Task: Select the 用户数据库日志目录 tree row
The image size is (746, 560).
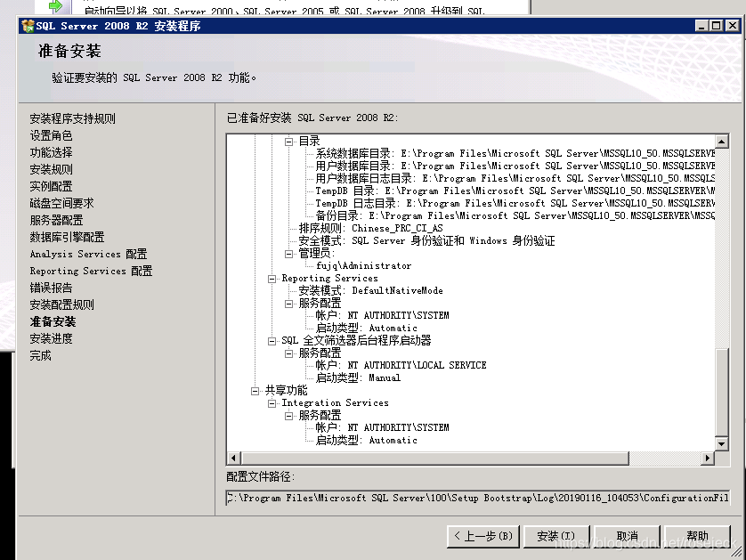Action: tap(515, 178)
